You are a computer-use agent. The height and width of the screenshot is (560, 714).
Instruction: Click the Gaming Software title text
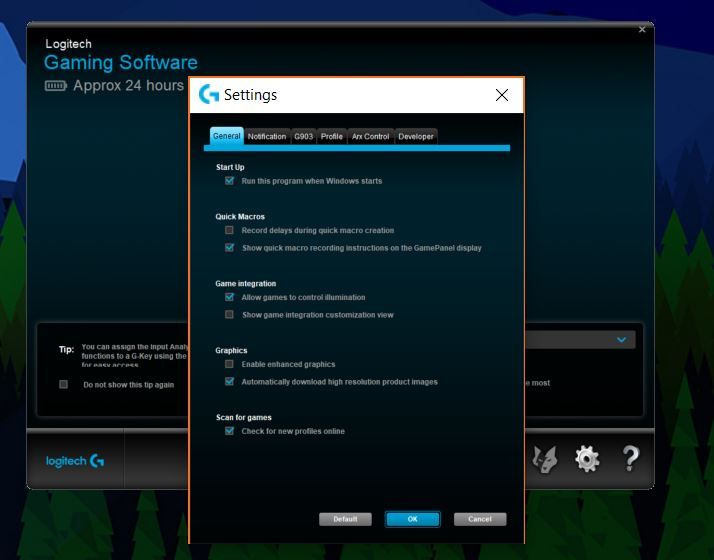click(x=121, y=62)
